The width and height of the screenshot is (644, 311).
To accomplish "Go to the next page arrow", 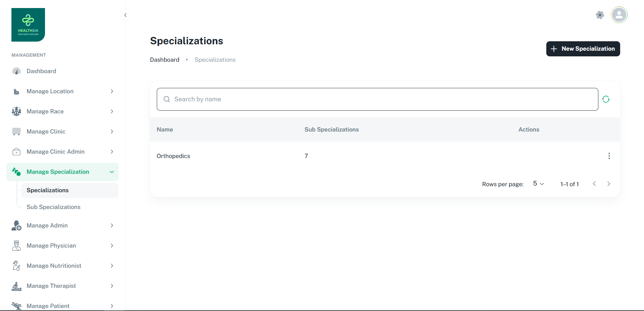I will pyautogui.click(x=608, y=184).
